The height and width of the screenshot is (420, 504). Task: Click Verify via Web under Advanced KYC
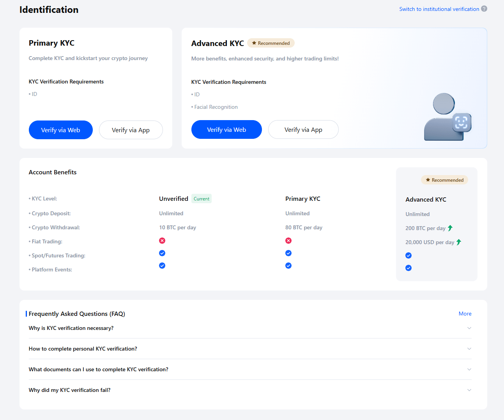click(x=226, y=129)
